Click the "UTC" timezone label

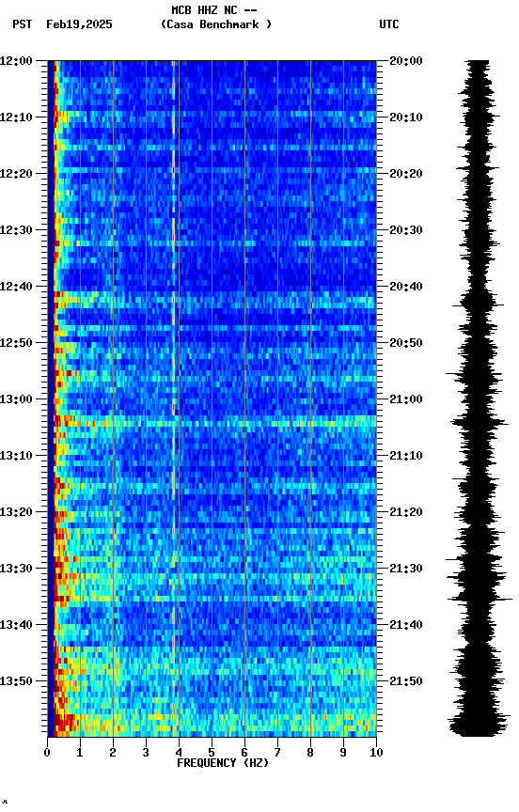(x=389, y=24)
